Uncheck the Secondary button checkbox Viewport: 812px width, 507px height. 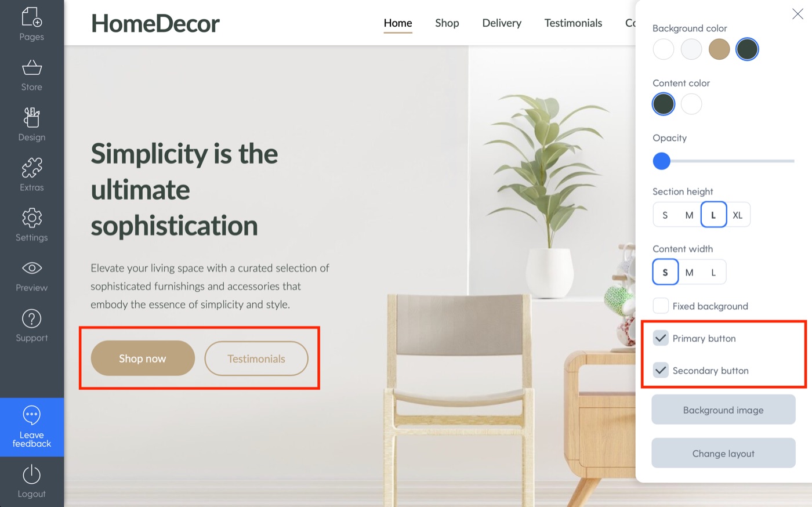(661, 370)
